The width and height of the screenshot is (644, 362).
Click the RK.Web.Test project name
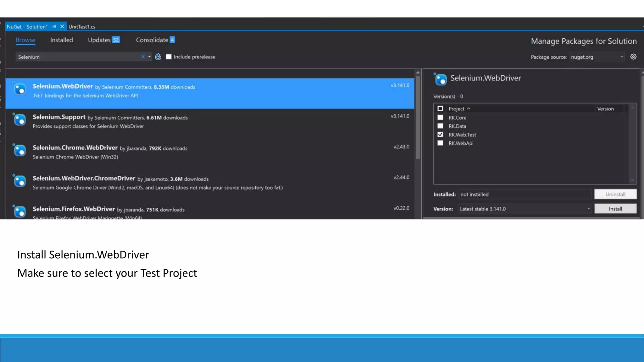(x=462, y=134)
